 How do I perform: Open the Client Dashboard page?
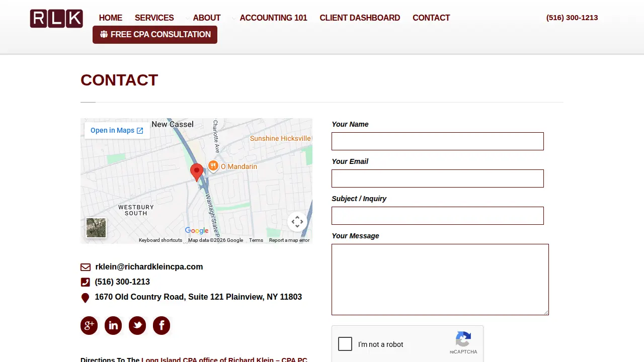pos(360,18)
